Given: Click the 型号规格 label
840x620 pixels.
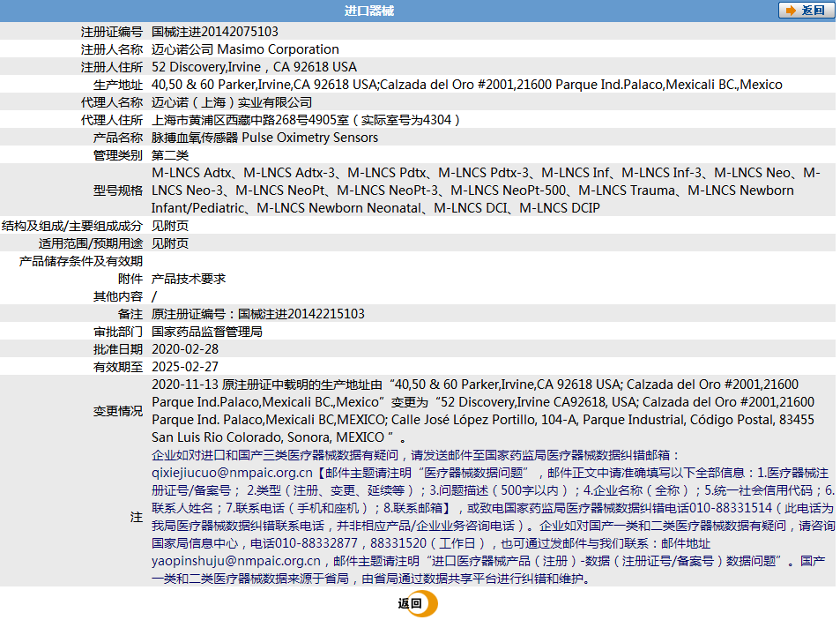Looking at the screenshot, I should (x=118, y=190).
